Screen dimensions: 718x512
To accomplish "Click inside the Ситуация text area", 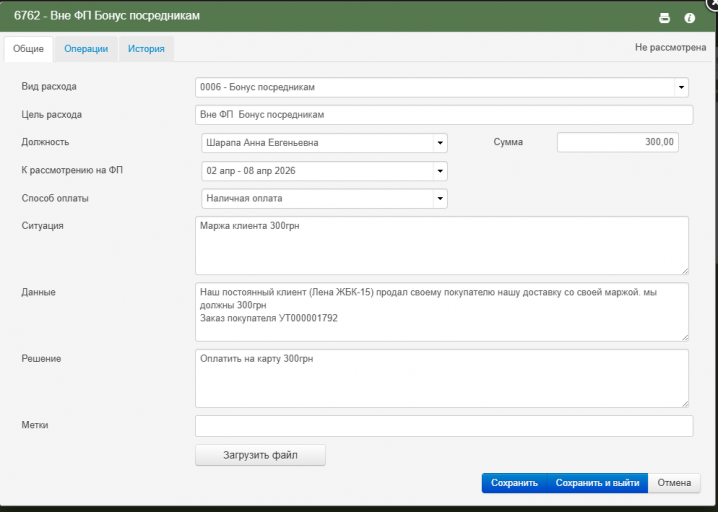I will click(x=441, y=245).
